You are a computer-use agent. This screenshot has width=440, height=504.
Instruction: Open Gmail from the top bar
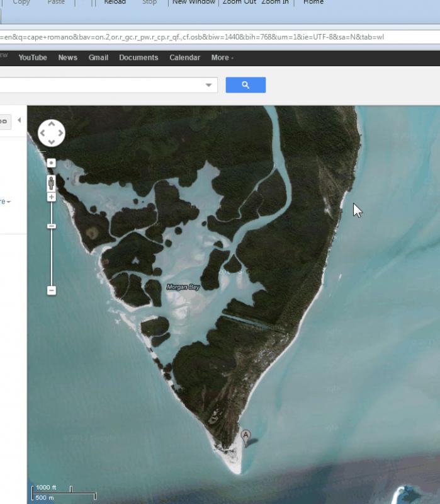coord(98,57)
